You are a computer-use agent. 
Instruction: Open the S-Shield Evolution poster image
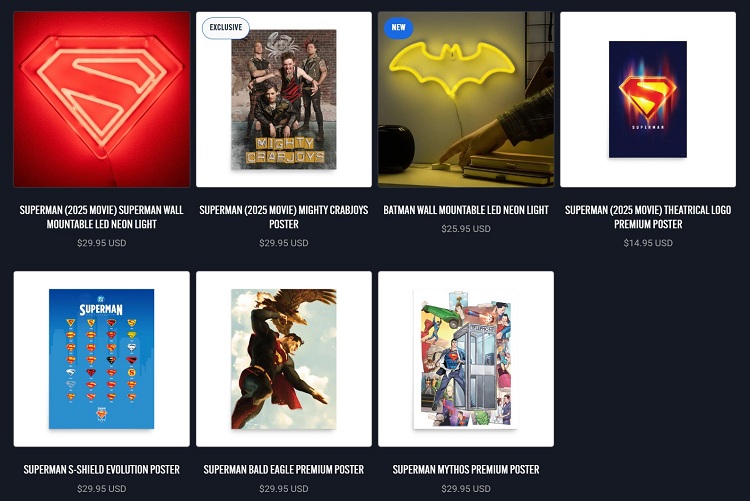[x=101, y=359]
